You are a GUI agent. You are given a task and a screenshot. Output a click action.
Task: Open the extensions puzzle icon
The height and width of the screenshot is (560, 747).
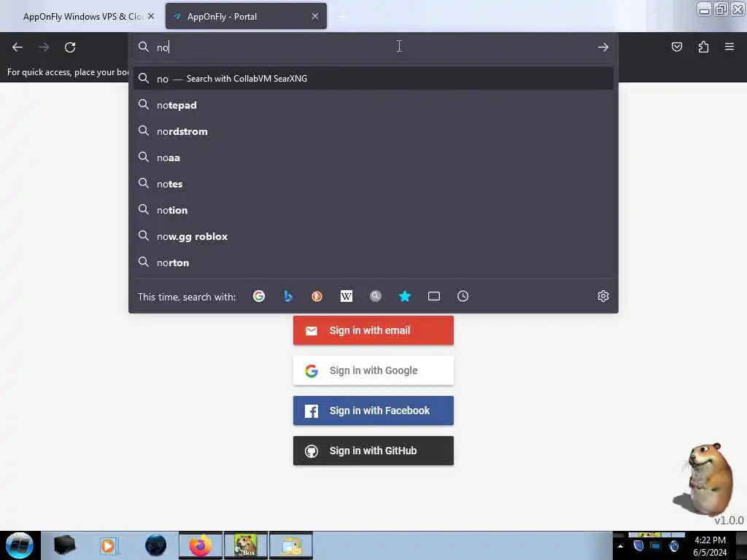pos(703,47)
